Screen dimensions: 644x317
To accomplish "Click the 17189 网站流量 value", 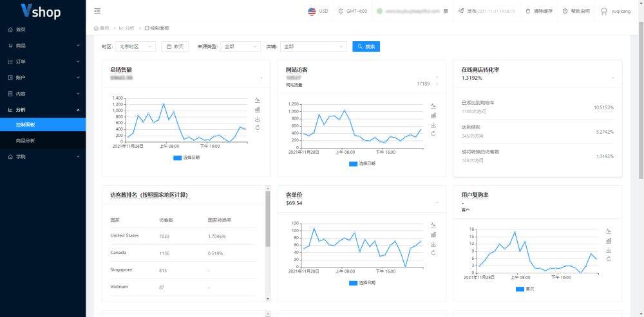I will coord(423,84).
